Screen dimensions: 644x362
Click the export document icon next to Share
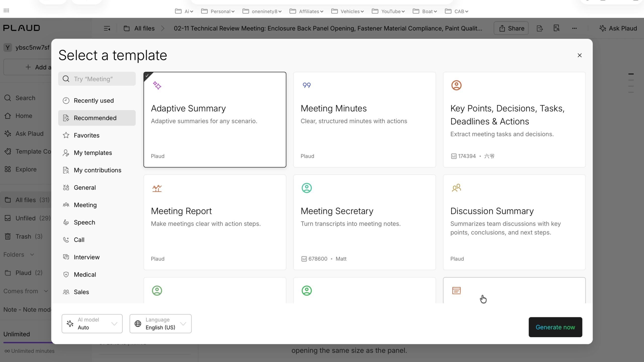pos(540,28)
